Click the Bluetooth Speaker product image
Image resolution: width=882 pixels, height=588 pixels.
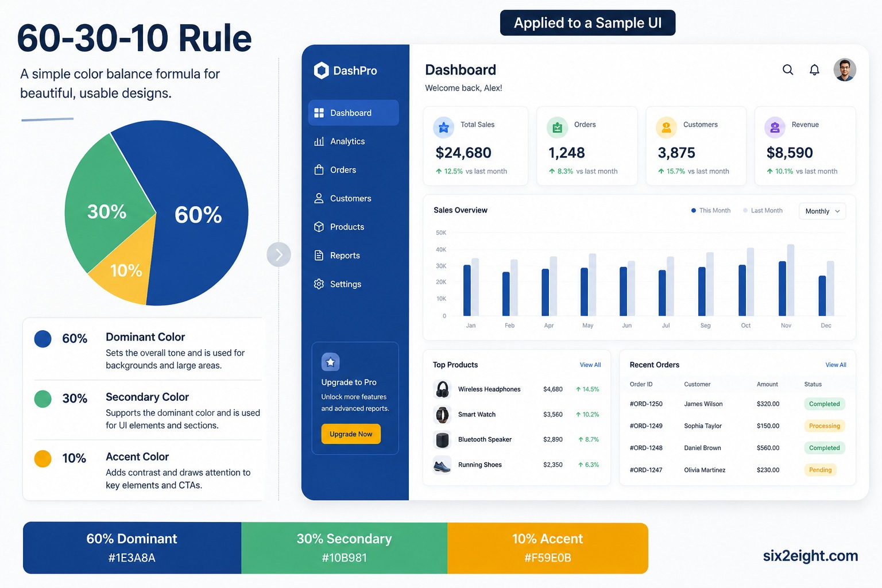point(442,440)
